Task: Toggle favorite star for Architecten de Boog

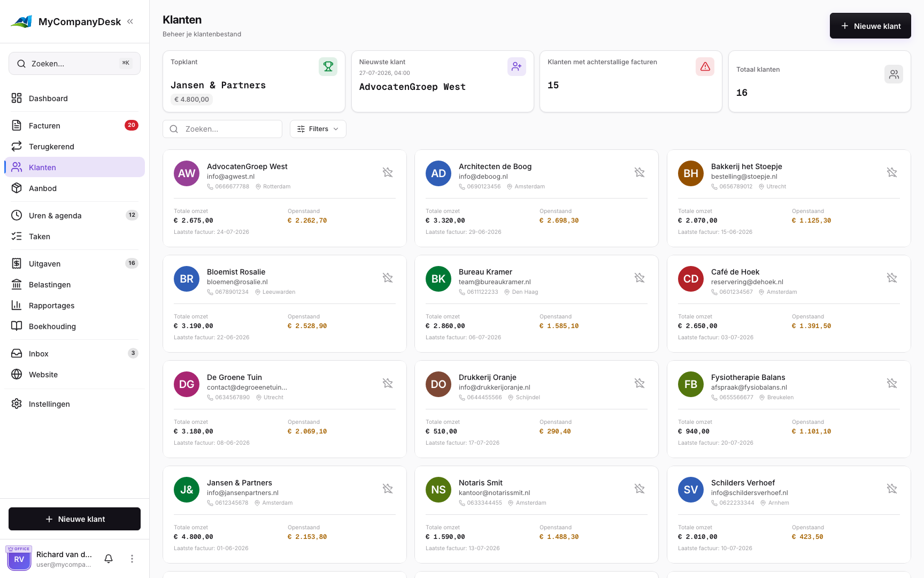Action: pyautogui.click(x=640, y=172)
